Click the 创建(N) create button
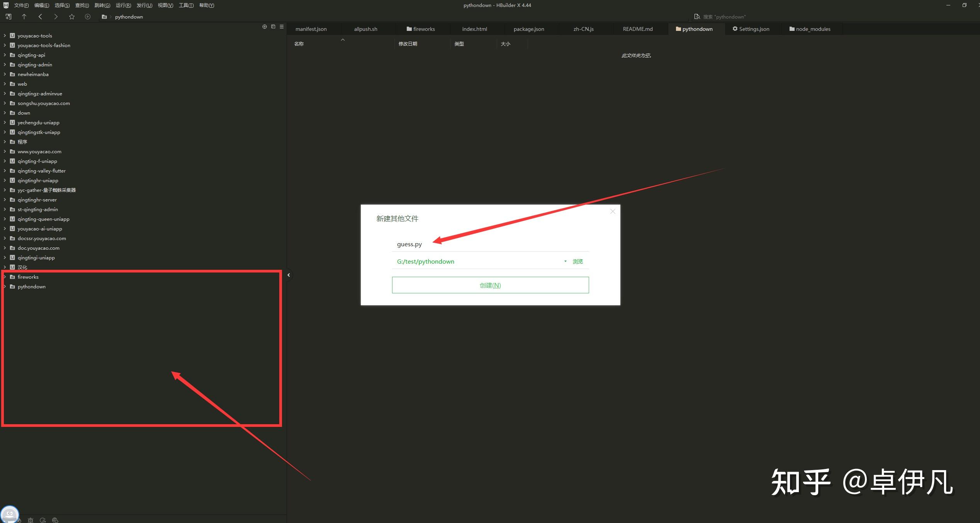Viewport: 980px width, 523px height. click(490, 285)
